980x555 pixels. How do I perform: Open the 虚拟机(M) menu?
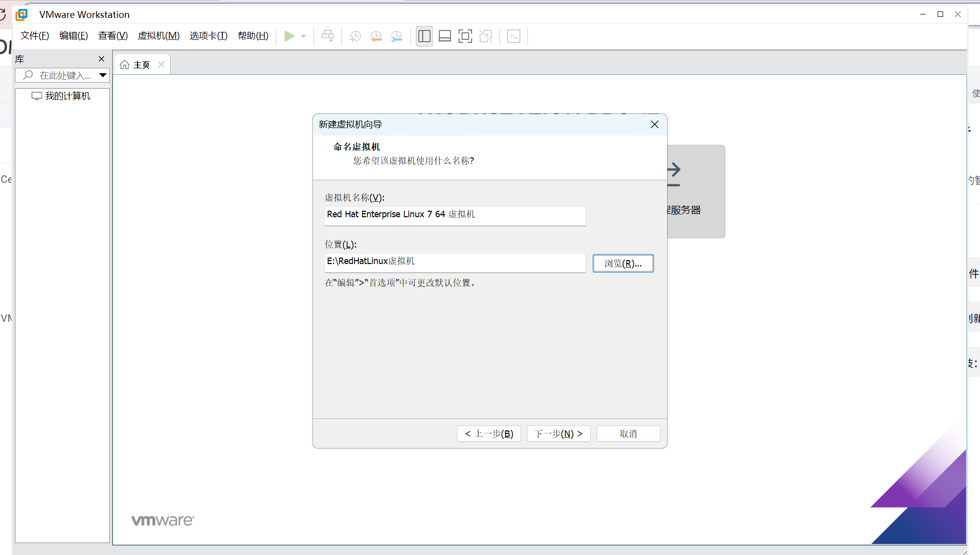pos(159,35)
